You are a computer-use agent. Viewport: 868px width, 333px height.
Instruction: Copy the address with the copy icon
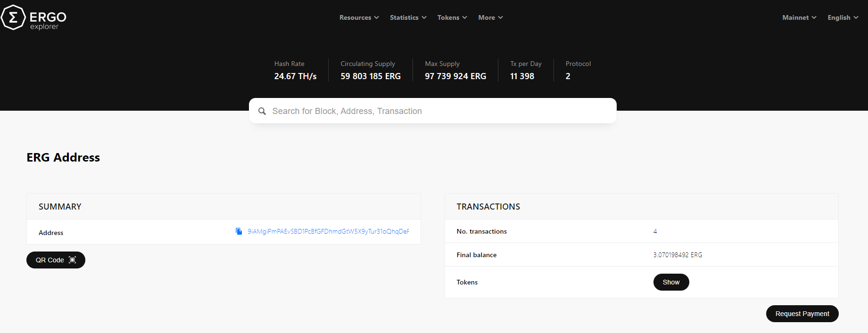tap(239, 231)
